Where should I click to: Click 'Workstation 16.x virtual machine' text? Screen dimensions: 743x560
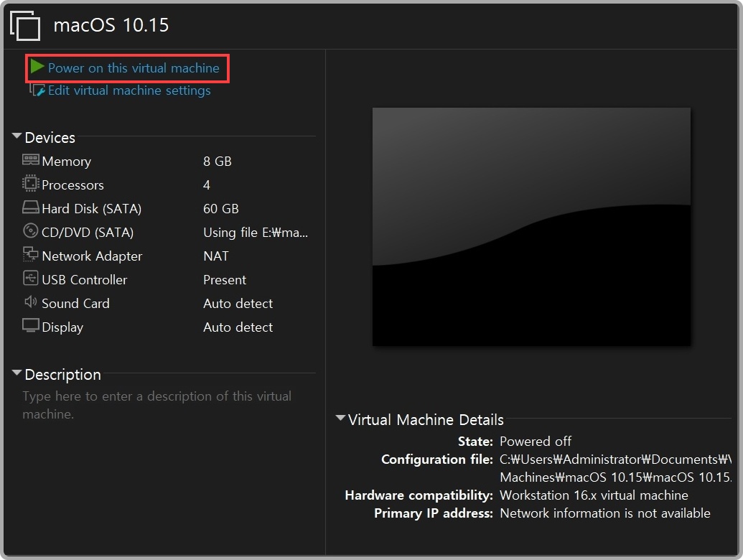594,495
